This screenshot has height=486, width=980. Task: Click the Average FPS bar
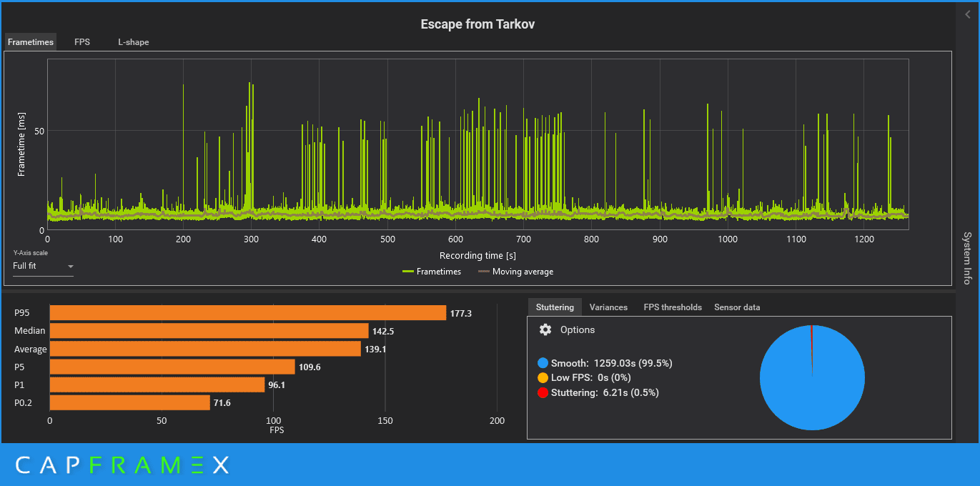[x=205, y=349]
